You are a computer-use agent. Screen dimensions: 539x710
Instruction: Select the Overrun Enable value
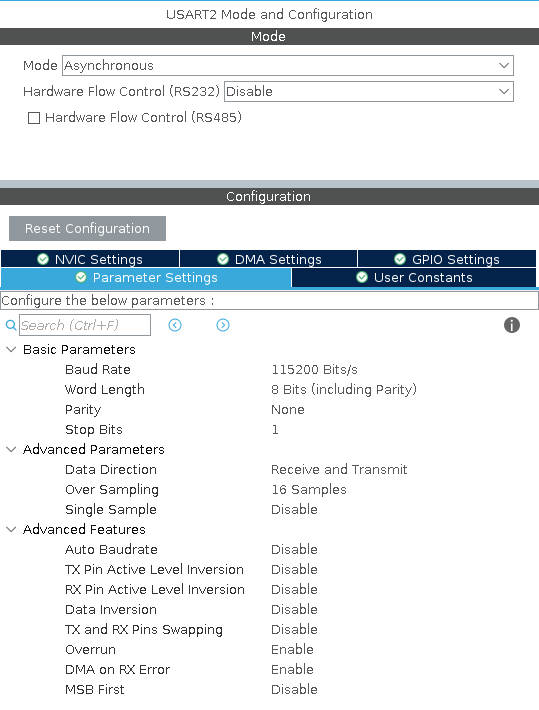(x=292, y=650)
